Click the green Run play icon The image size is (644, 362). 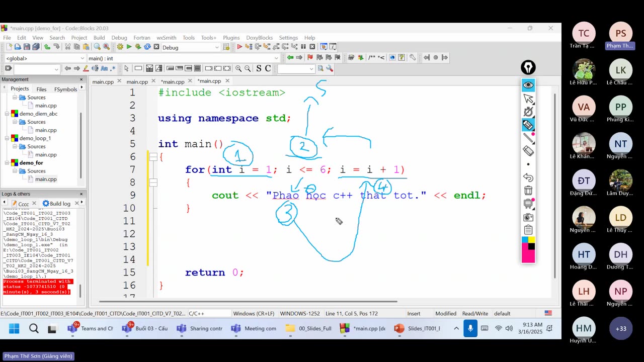pyautogui.click(x=129, y=47)
